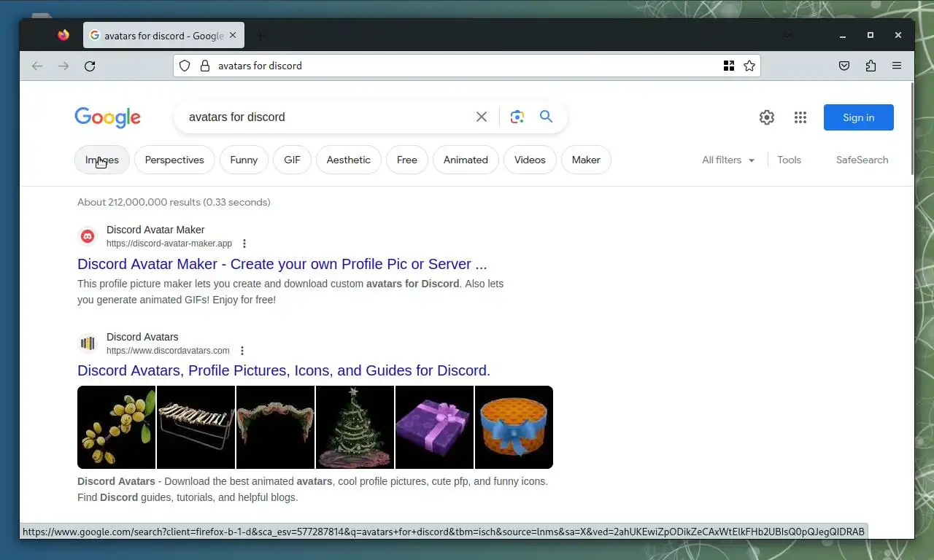Submit search with magnifier icon
The height and width of the screenshot is (560, 934).
click(546, 117)
